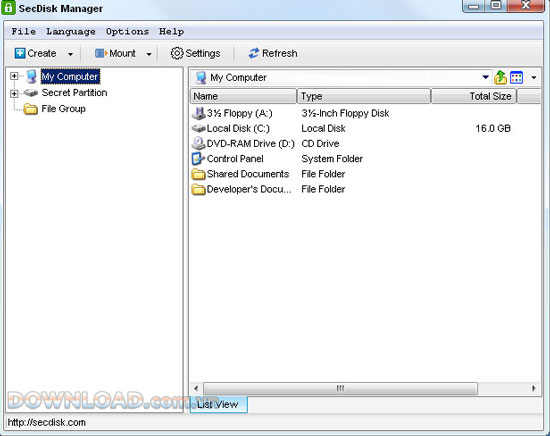This screenshot has height=436, width=550.
Task: Click the Refresh arrows icon
Action: point(254,53)
